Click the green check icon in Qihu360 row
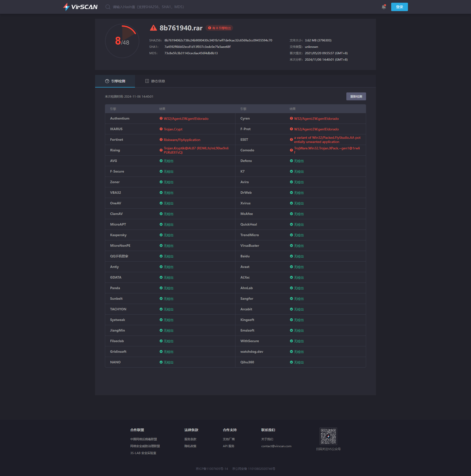Image resolution: width=471 pixels, height=476 pixels. (291, 362)
